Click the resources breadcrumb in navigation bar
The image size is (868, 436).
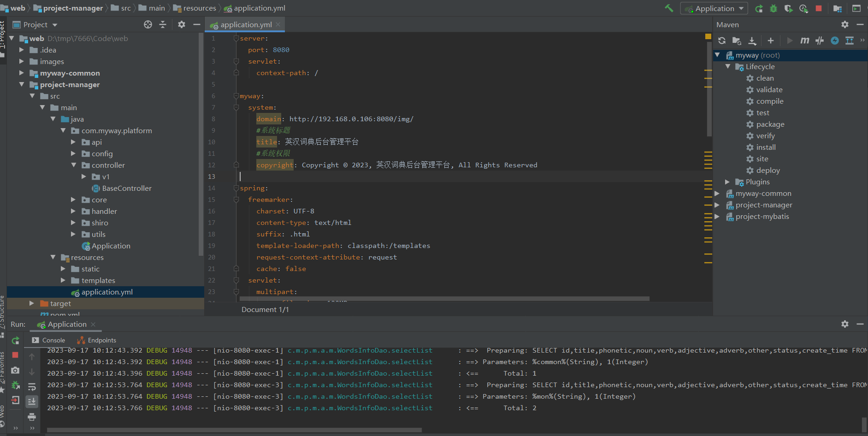pyautogui.click(x=195, y=8)
